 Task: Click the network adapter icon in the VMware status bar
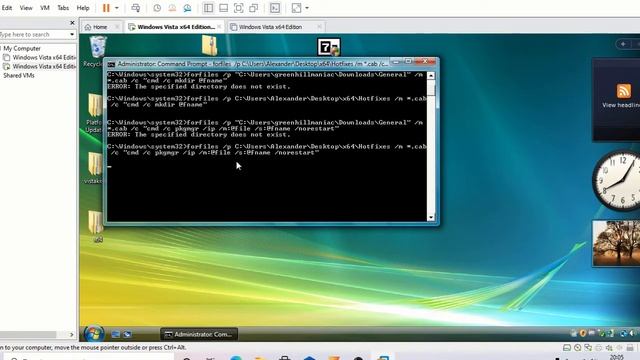click(588, 348)
